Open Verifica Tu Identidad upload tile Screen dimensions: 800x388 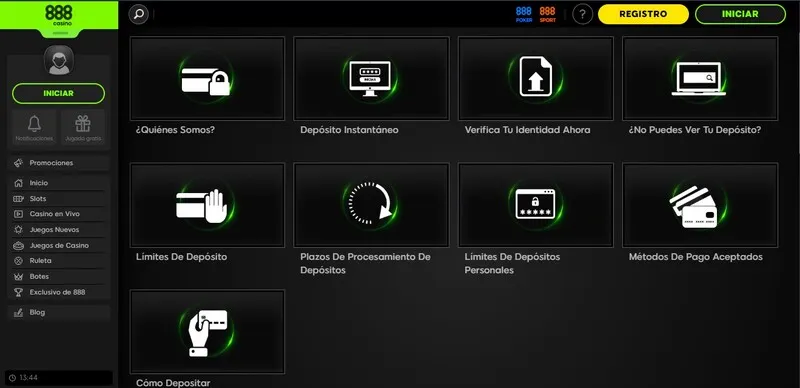[x=536, y=78]
